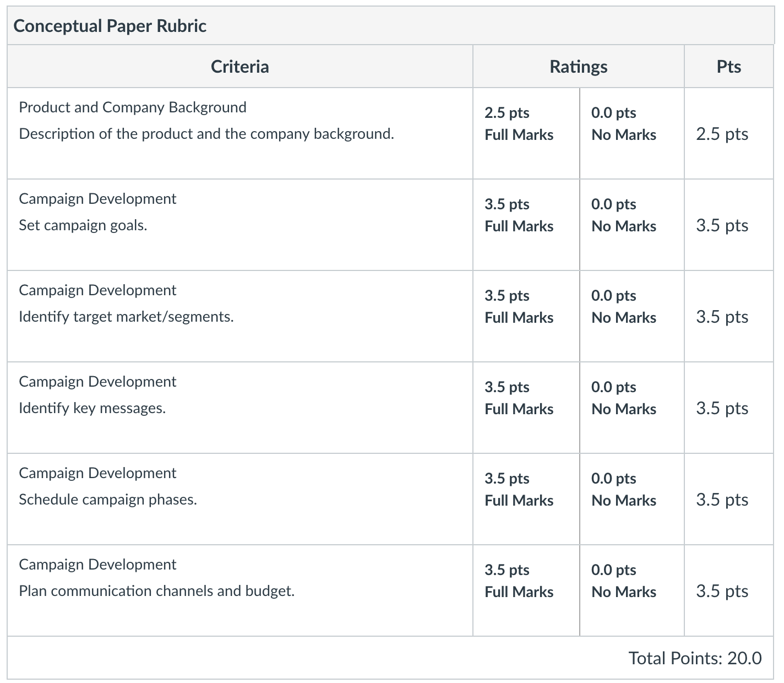The width and height of the screenshot is (784, 683).
Task: Select the Pts column header
Action: tap(729, 67)
